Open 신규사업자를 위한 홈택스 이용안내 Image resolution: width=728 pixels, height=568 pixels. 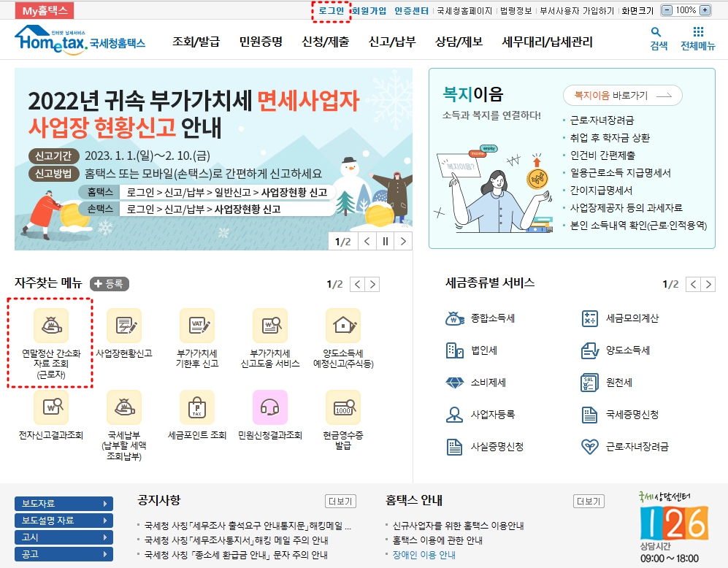pos(459,526)
